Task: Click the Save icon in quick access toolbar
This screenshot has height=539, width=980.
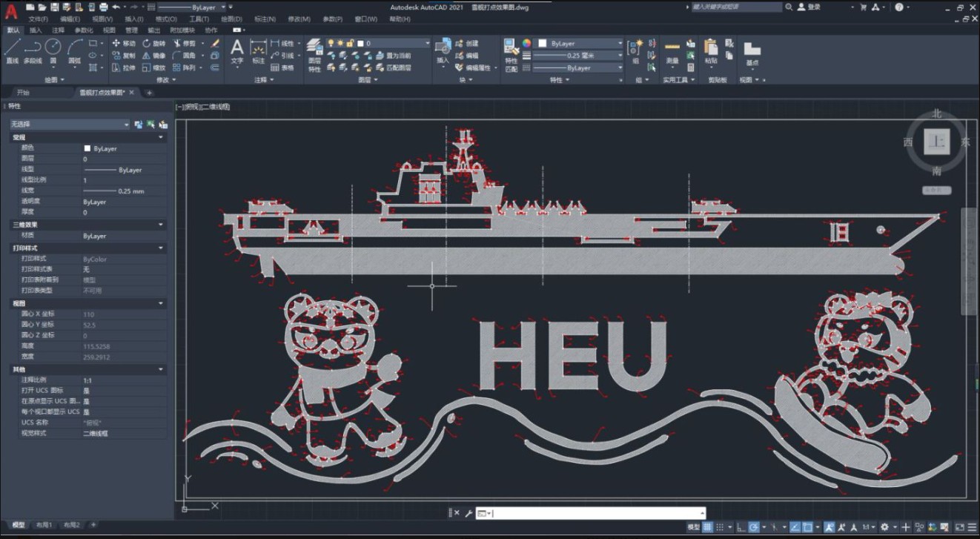Action: [x=55, y=7]
